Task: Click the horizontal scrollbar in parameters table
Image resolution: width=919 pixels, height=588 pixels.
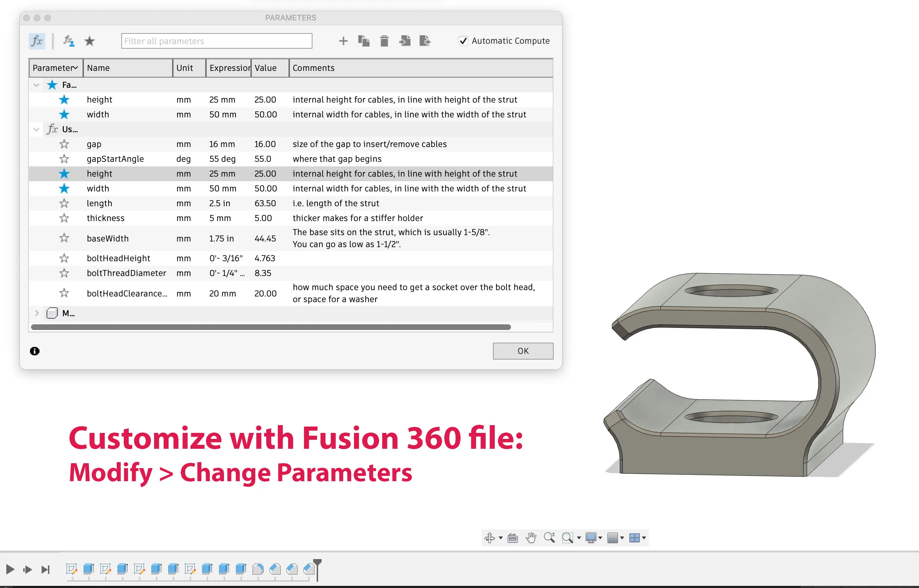Action: click(271, 327)
